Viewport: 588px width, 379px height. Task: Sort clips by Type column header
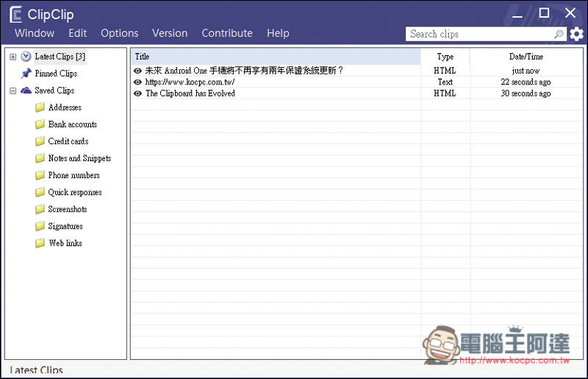(445, 57)
